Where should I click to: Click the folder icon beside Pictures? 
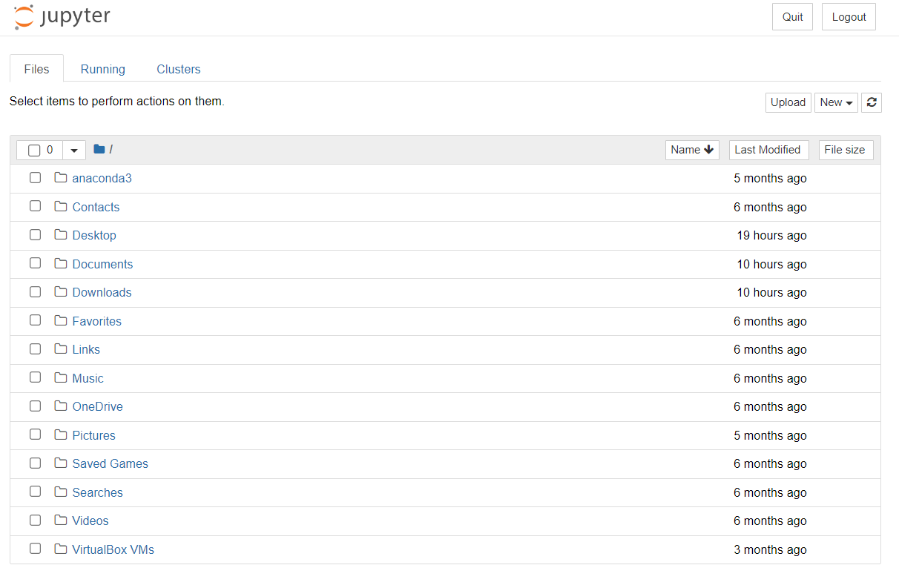coord(61,435)
